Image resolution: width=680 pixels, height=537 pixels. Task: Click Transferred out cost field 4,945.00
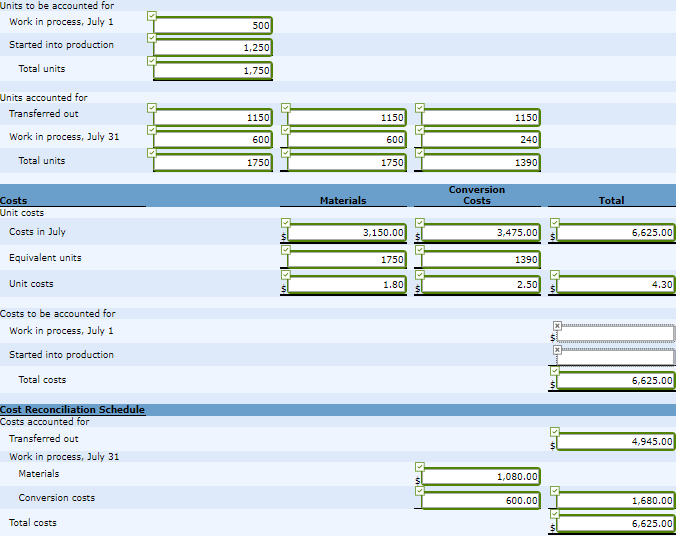pyautogui.click(x=616, y=442)
